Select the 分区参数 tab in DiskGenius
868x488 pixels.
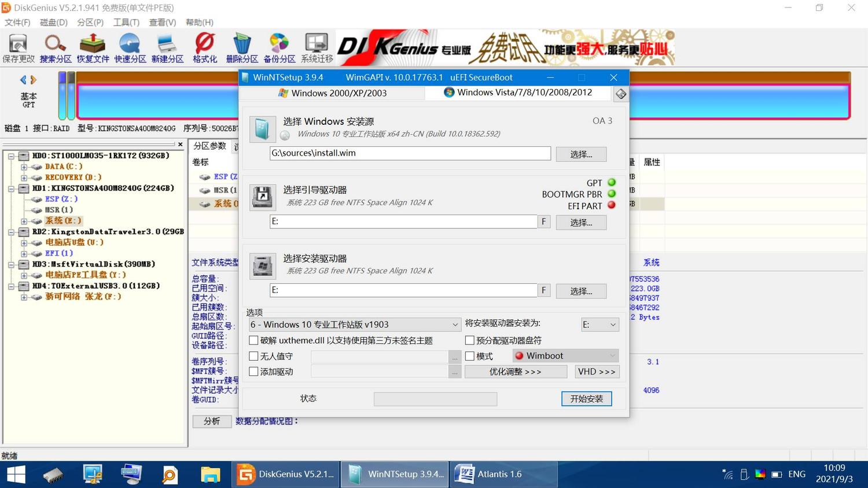210,146
